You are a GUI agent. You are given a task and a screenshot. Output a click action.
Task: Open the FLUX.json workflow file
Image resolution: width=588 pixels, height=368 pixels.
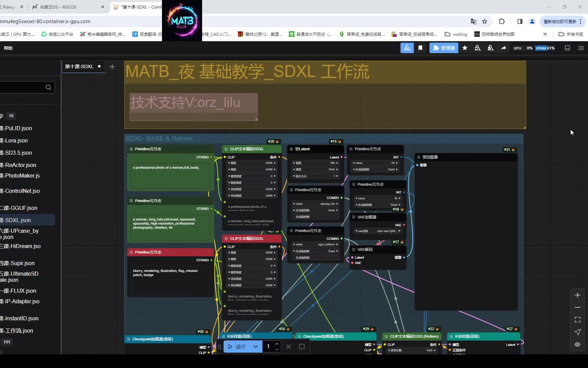[x=18, y=291]
